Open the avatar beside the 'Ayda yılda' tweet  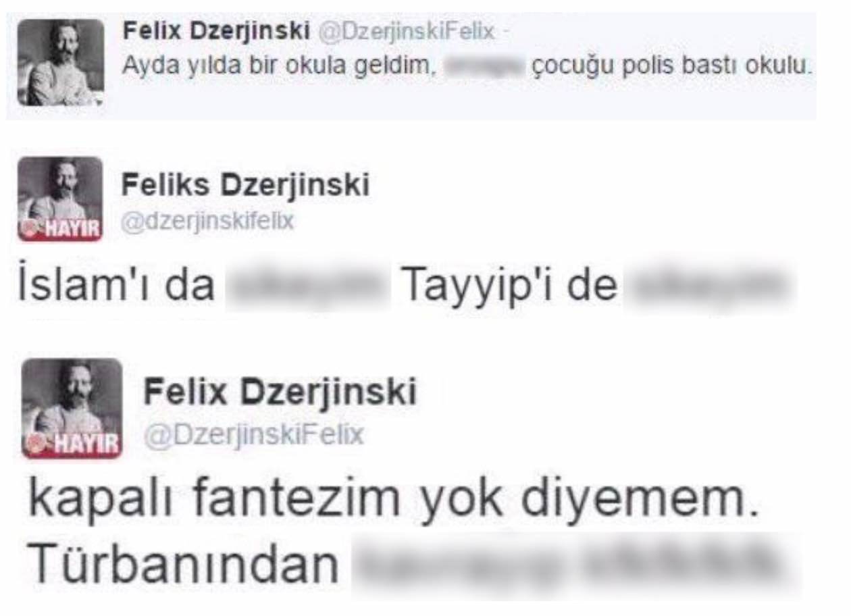pyautogui.click(x=60, y=62)
